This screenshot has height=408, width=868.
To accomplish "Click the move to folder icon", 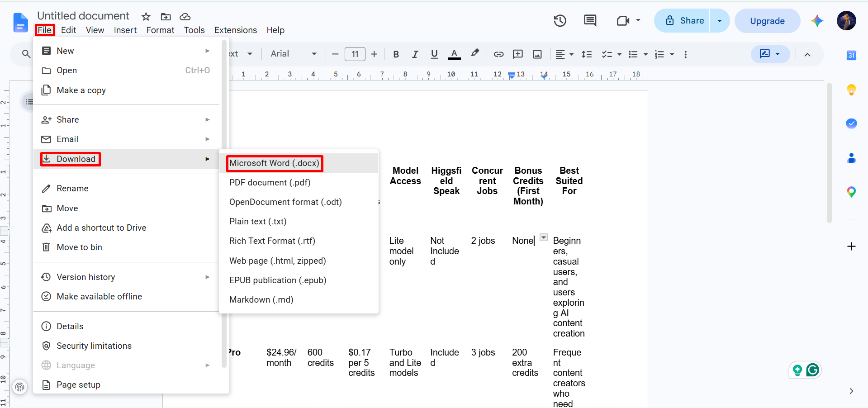I will tap(166, 17).
